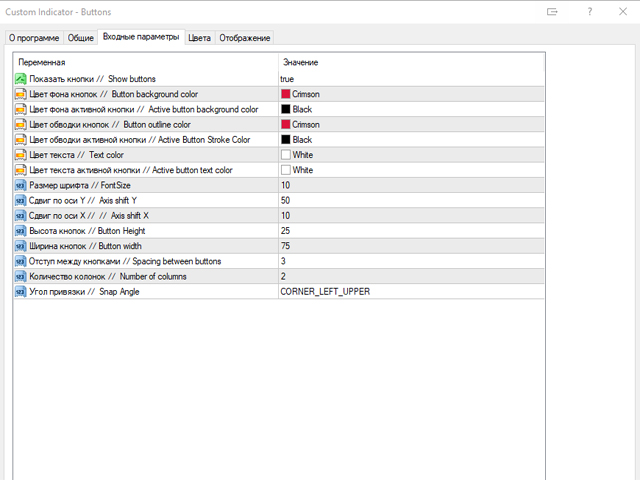Screen dimensions: 640x480
Task: Click the color icon beside Text color row
Action: (x=20, y=155)
